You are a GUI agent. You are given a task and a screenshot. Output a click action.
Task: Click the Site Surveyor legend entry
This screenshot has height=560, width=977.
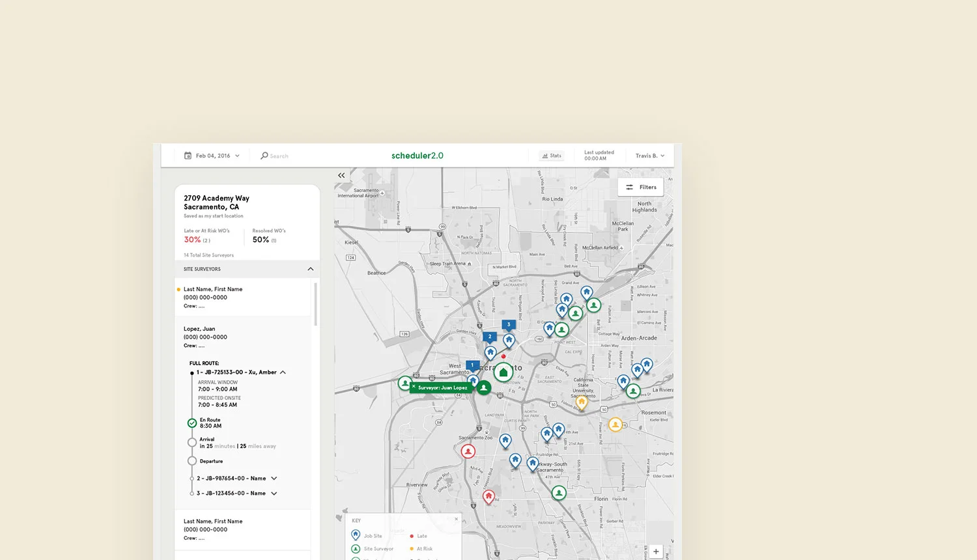tap(373, 549)
